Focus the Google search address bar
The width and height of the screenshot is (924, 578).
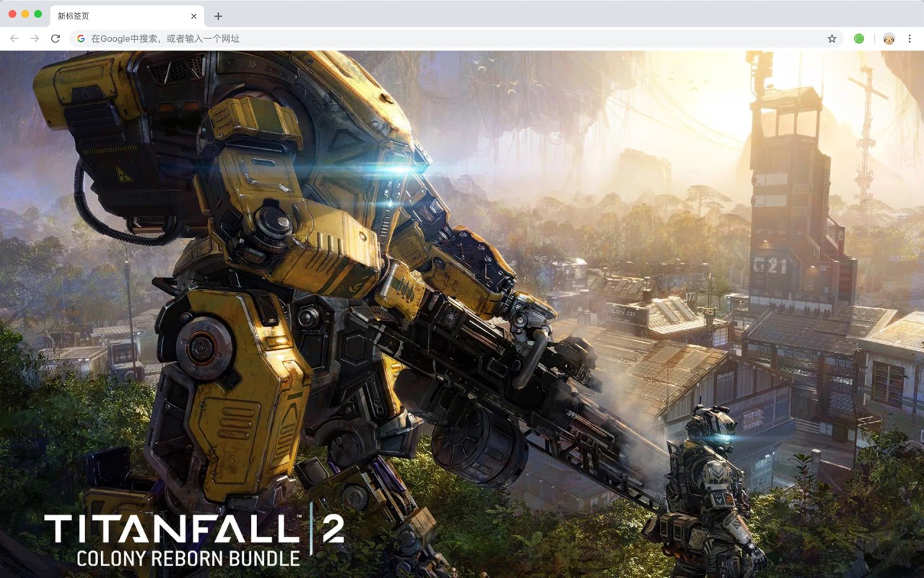click(456, 38)
